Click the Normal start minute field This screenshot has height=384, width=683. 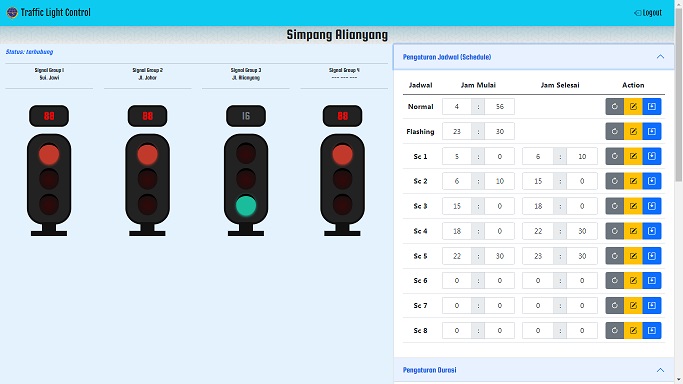click(500, 107)
